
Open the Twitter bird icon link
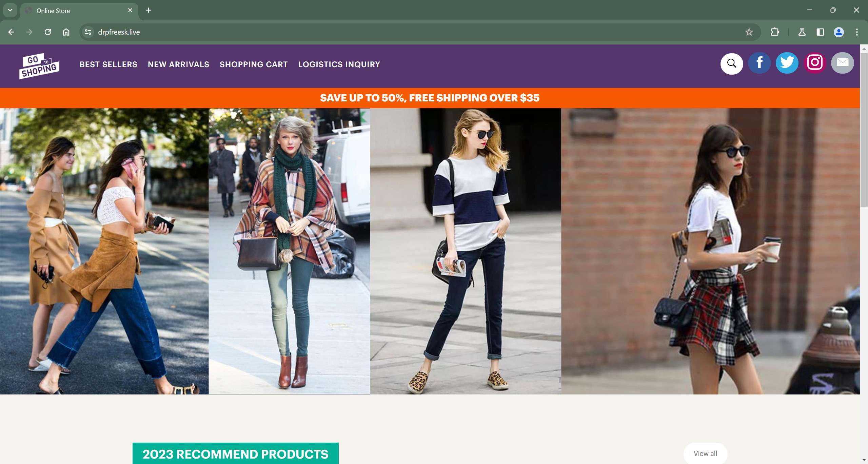[787, 63]
